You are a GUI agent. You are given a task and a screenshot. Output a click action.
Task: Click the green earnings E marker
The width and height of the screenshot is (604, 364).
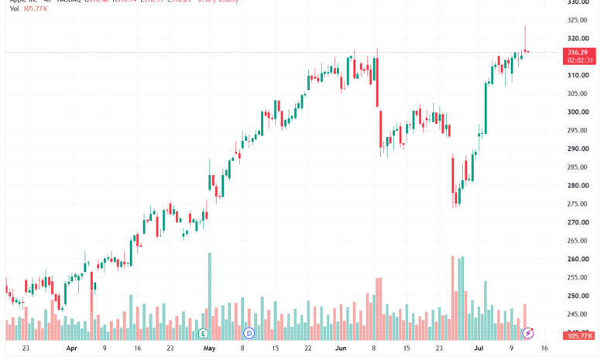(x=203, y=333)
